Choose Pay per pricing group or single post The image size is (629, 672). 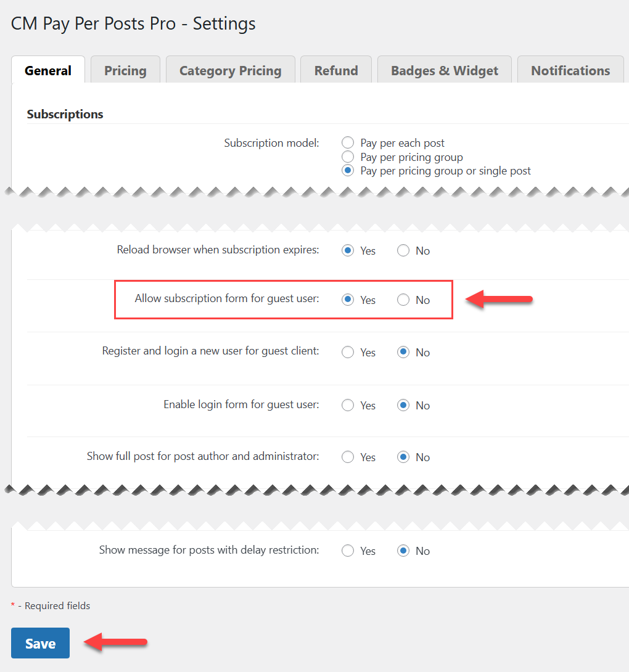[x=348, y=171]
